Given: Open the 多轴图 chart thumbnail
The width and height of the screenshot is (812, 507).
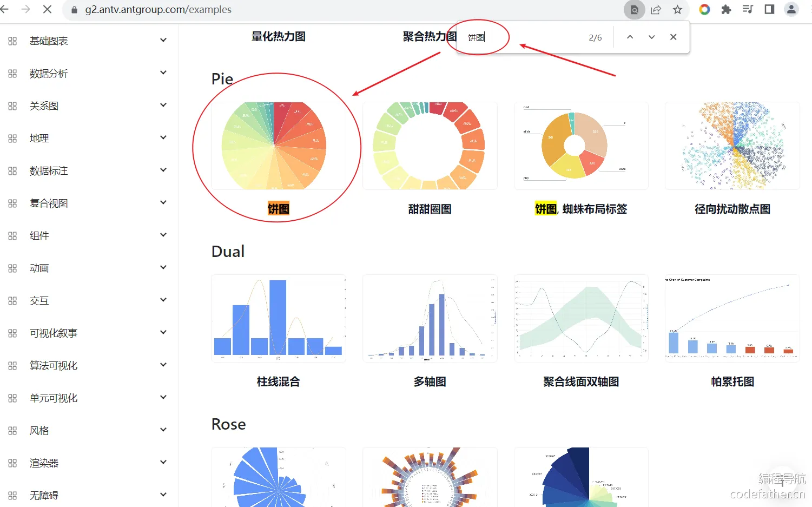Looking at the screenshot, I should (x=430, y=318).
